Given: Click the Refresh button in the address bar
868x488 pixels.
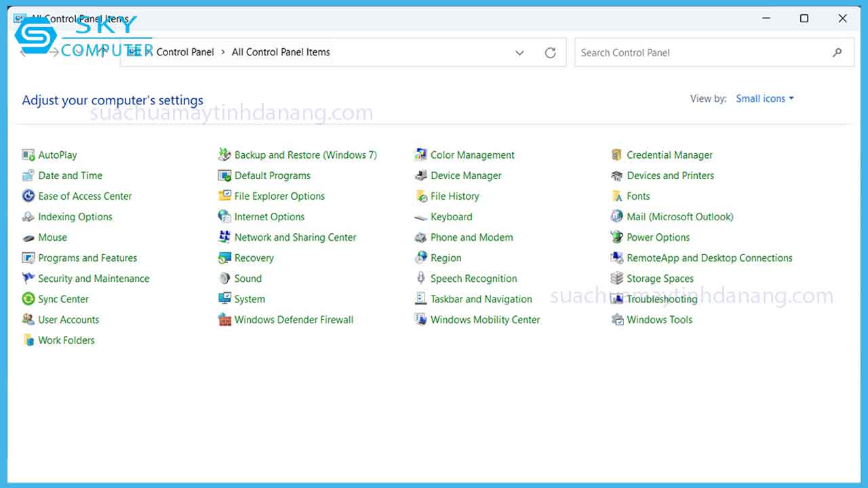Looking at the screenshot, I should pos(550,52).
